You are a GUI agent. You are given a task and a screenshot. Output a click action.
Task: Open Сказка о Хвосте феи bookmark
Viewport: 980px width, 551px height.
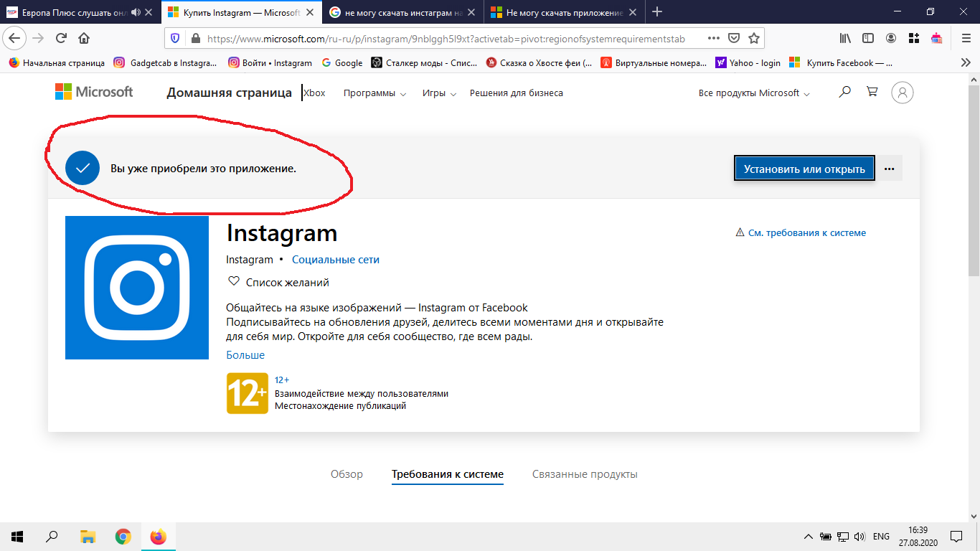tap(539, 63)
